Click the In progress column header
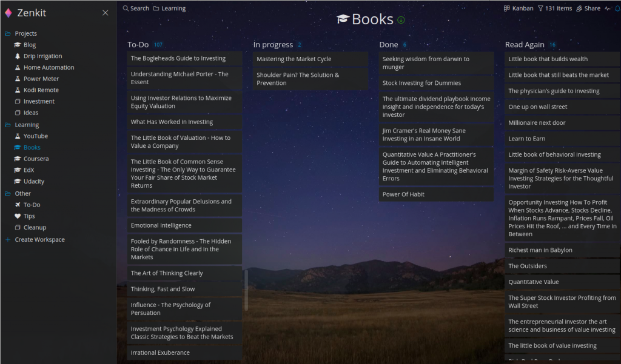 coord(274,45)
